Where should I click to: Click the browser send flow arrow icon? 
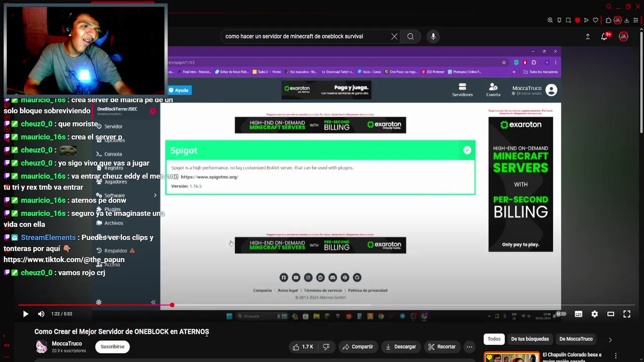(x=586, y=20)
